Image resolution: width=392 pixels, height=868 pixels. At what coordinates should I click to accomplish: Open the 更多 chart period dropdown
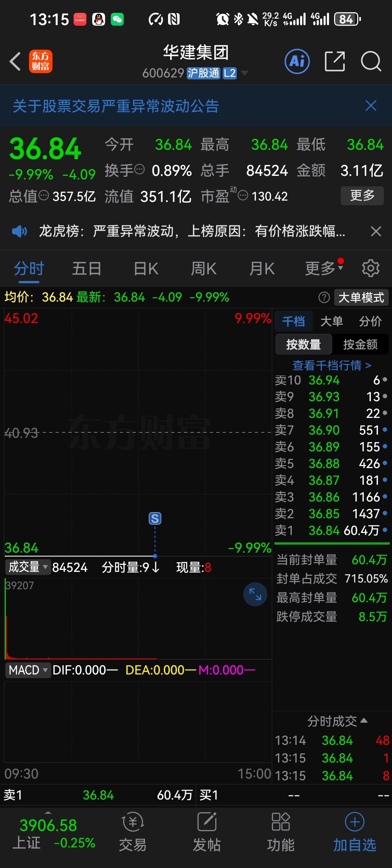click(324, 268)
